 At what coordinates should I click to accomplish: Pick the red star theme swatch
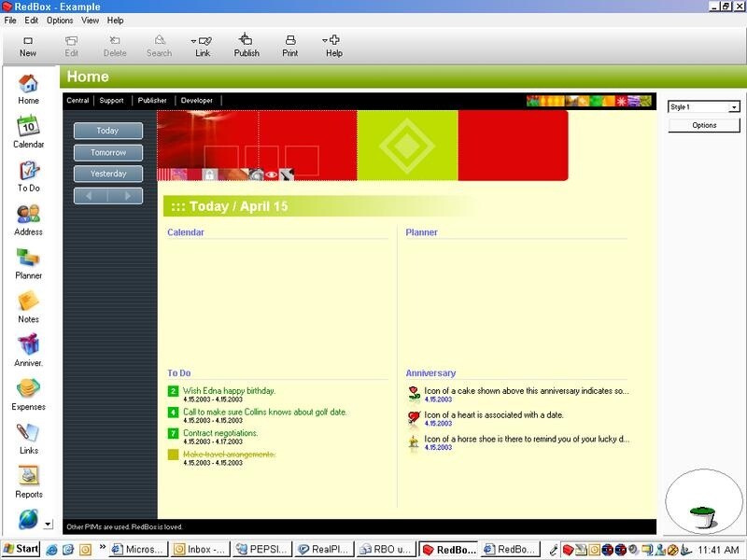pos(621,101)
